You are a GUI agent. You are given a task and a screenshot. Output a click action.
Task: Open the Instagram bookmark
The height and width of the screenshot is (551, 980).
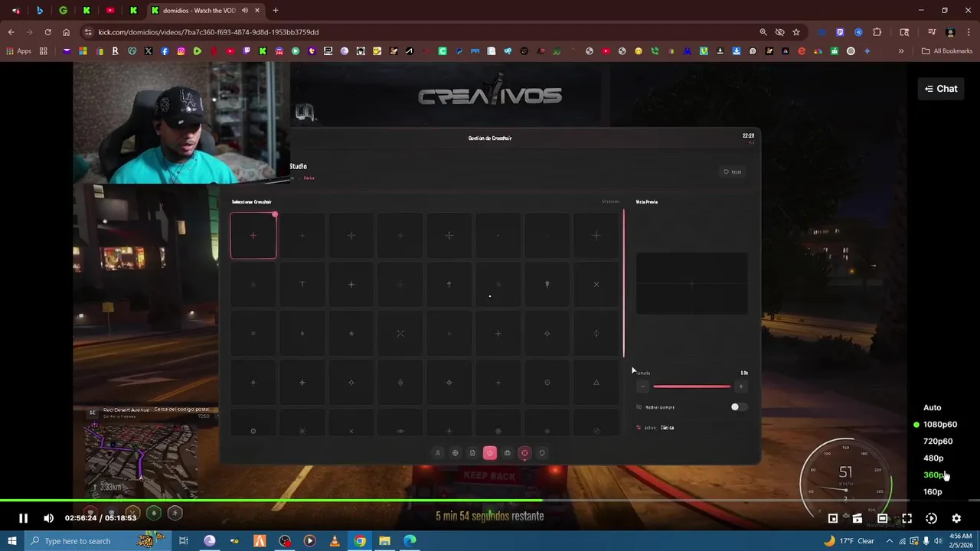point(181,51)
